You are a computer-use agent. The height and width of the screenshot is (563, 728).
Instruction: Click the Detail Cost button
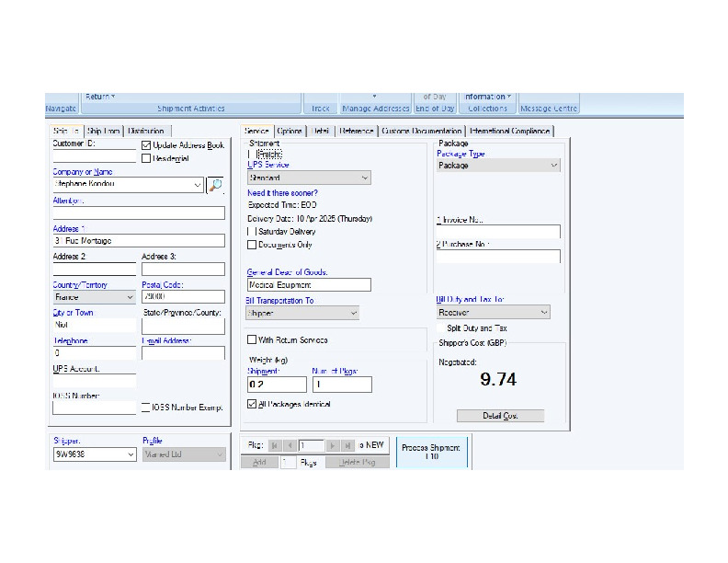click(x=500, y=416)
